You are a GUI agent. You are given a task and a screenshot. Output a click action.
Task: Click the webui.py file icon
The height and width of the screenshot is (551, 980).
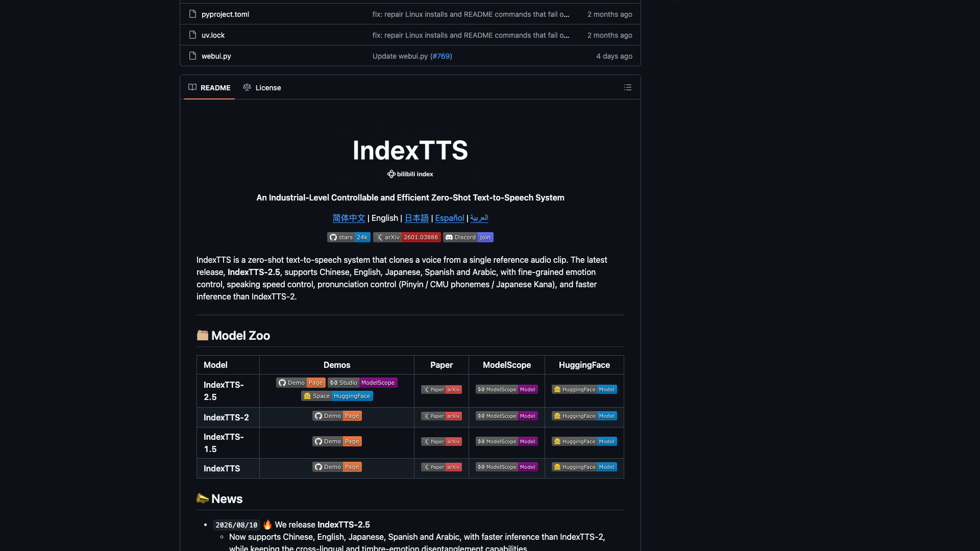pos(192,56)
